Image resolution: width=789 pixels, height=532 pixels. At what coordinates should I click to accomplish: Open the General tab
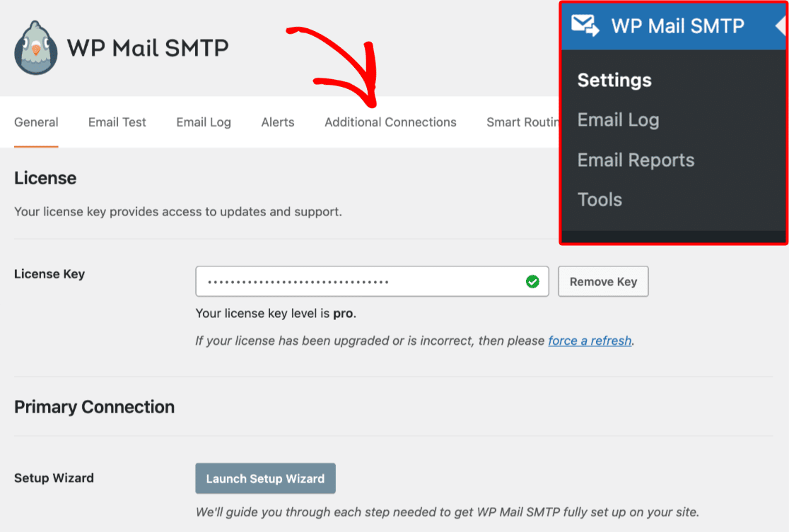[36, 122]
